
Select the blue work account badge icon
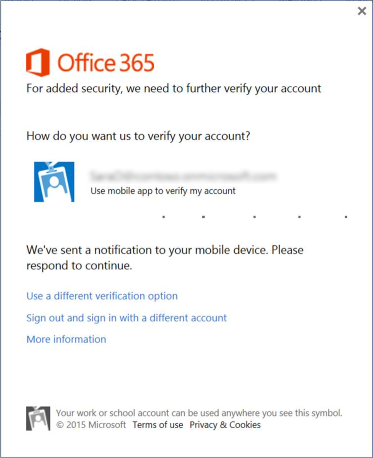pos(54,182)
